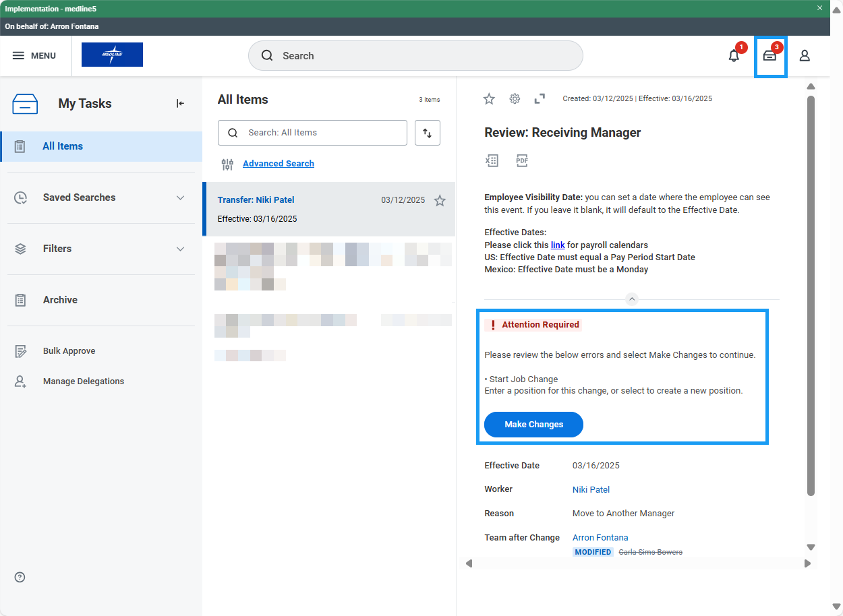Expand the Saved Searches section
Viewport: 843px width, 616px height.
(180, 197)
